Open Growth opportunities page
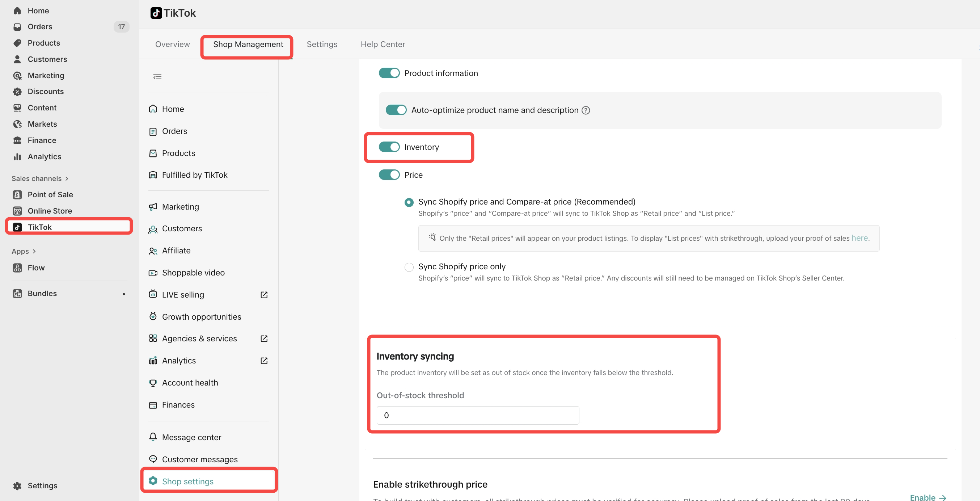 (201, 316)
